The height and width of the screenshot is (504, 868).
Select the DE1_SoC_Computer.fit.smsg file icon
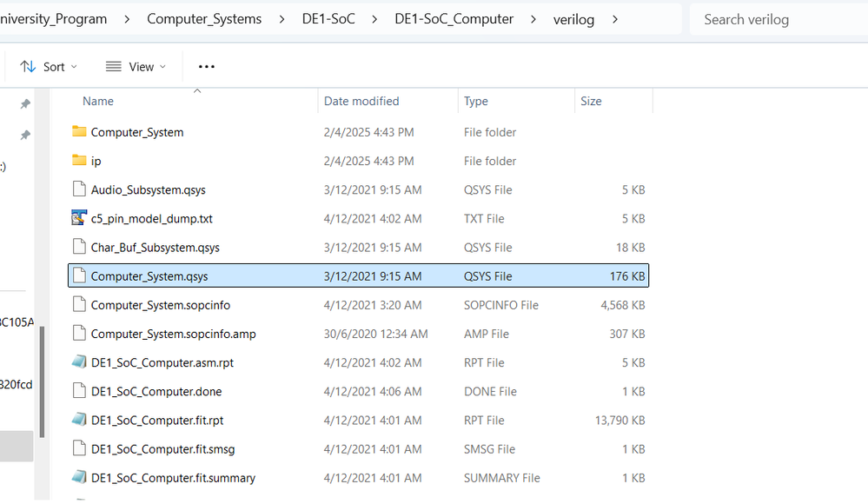pos(79,448)
